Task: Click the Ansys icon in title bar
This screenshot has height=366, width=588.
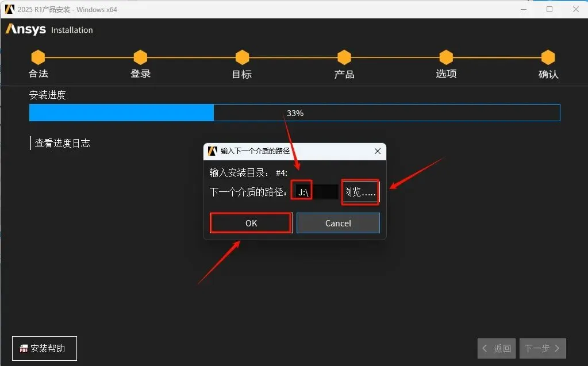Action: (x=9, y=9)
